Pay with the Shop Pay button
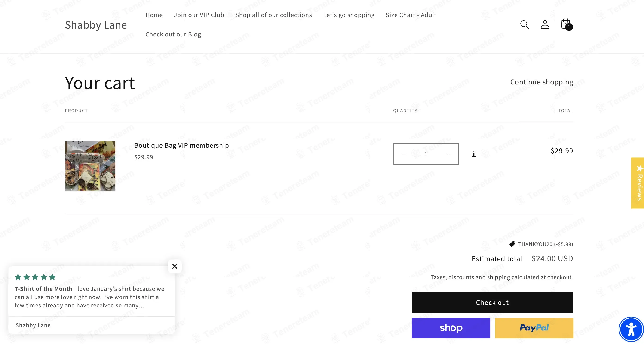Image resolution: width=644 pixels, height=348 pixels. [x=451, y=328]
